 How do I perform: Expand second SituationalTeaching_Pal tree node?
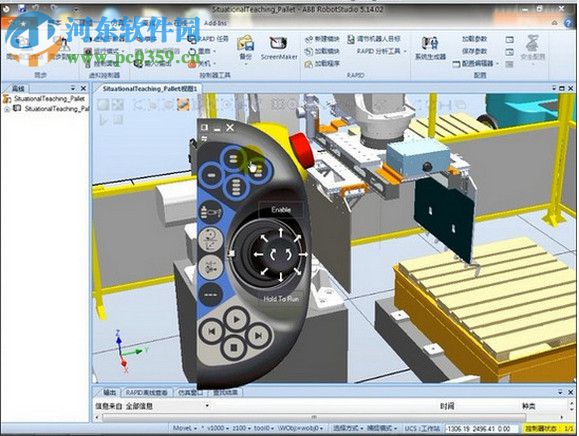coord(7,109)
